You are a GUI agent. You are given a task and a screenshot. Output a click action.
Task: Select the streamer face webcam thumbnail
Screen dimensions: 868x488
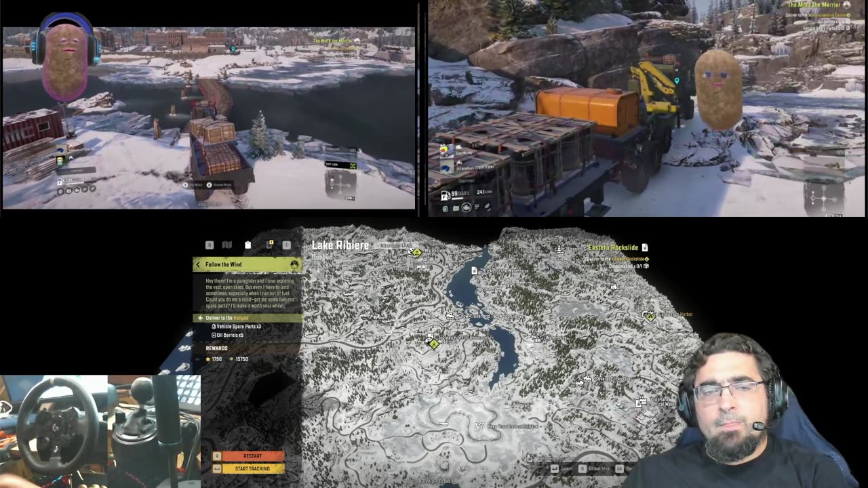[x=739, y=410]
